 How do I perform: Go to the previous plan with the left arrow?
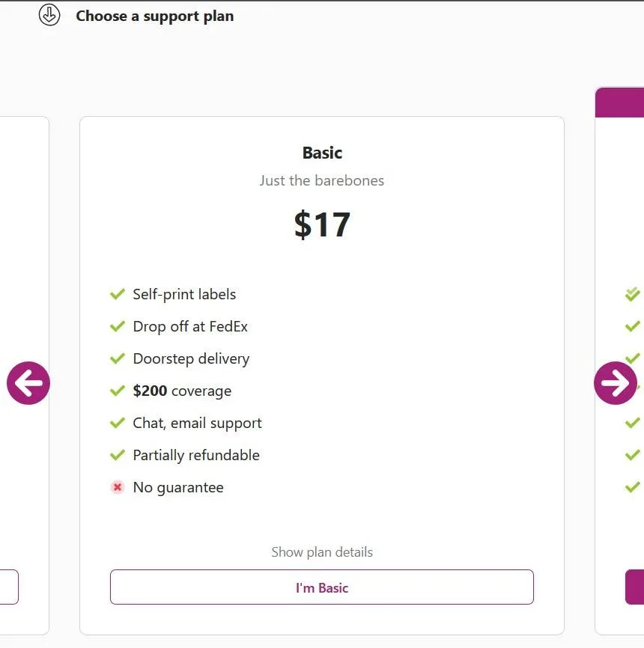coord(28,383)
